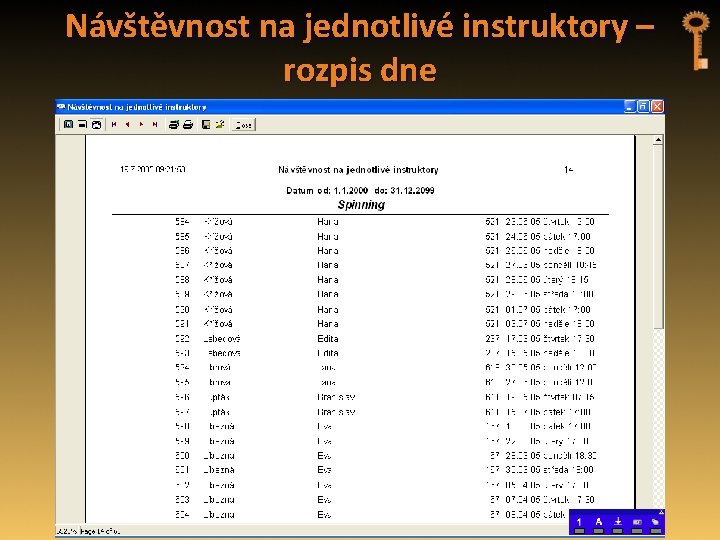
Task: Click the '01.07 05 pátek 17:00' date cell
Action: tap(548, 309)
